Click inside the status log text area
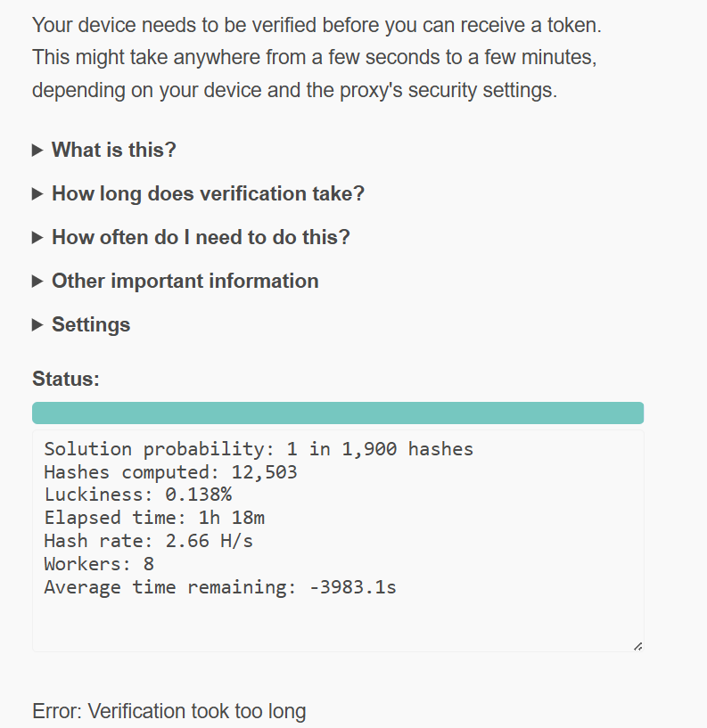This screenshot has height=728, width=707. [x=338, y=541]
